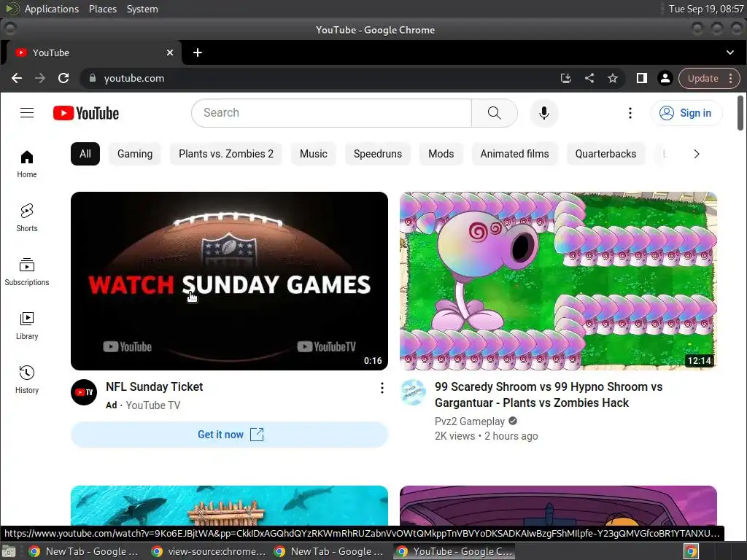Switch to view-source:chrome taskbar window
The image size is (747, 560).
click(208, 551)
